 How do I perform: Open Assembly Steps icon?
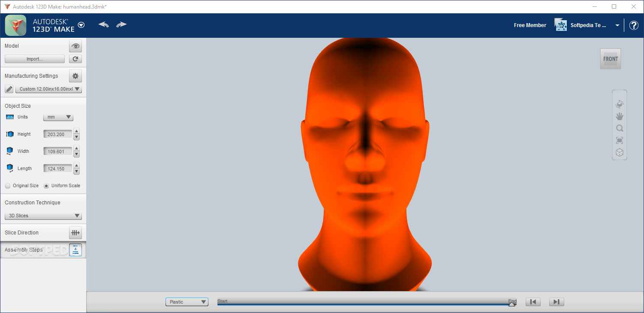click(75, 250)
